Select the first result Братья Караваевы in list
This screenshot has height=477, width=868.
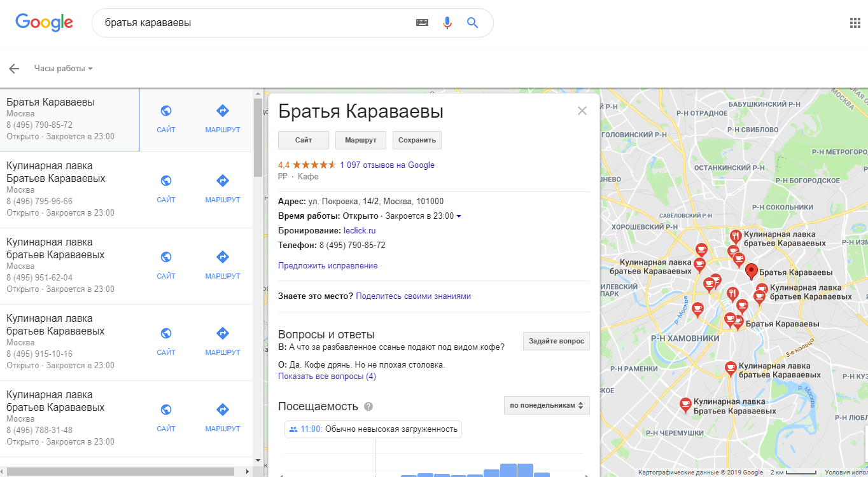tap(69, 120)
